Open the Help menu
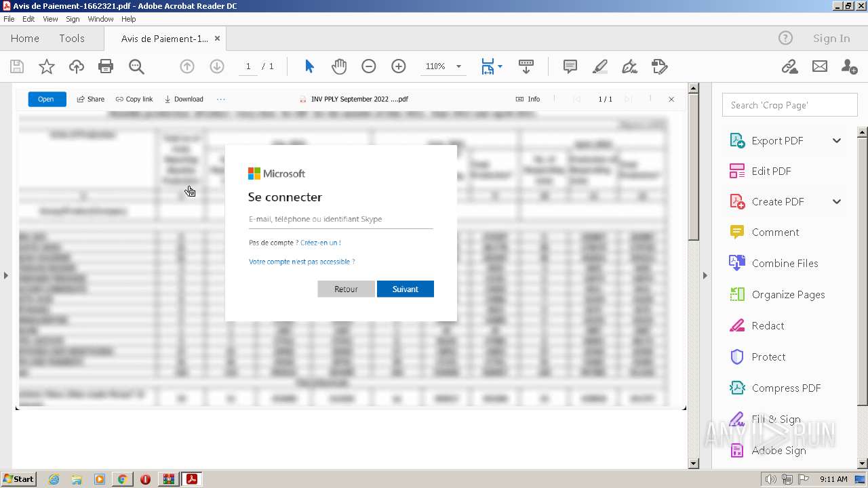This screenshot has width=868, height=488. [129, 19]
